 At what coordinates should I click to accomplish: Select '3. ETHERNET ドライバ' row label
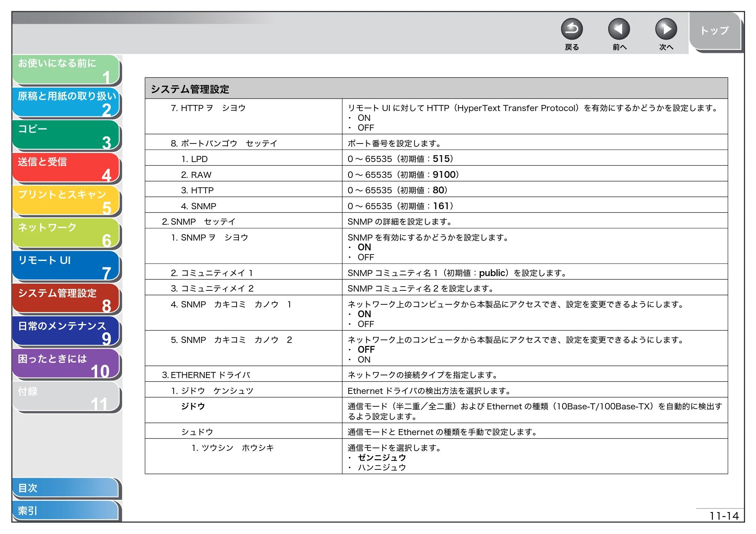click(x=206, y=375)
